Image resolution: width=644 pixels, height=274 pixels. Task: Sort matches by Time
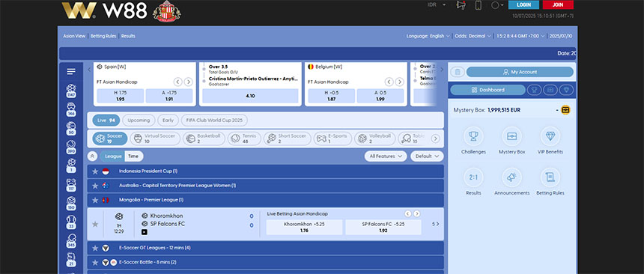(133, 156)
